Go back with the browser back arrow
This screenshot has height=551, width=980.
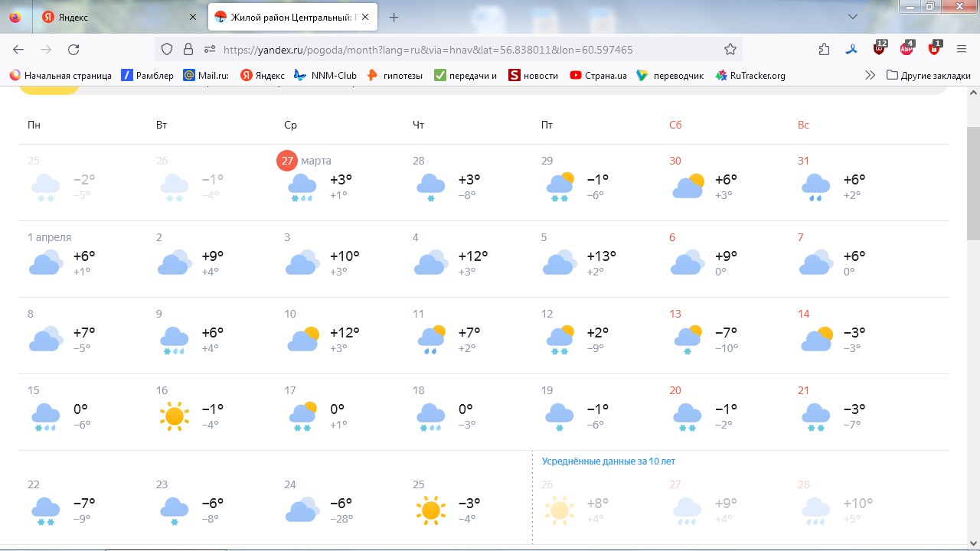(x=18, y=50)
